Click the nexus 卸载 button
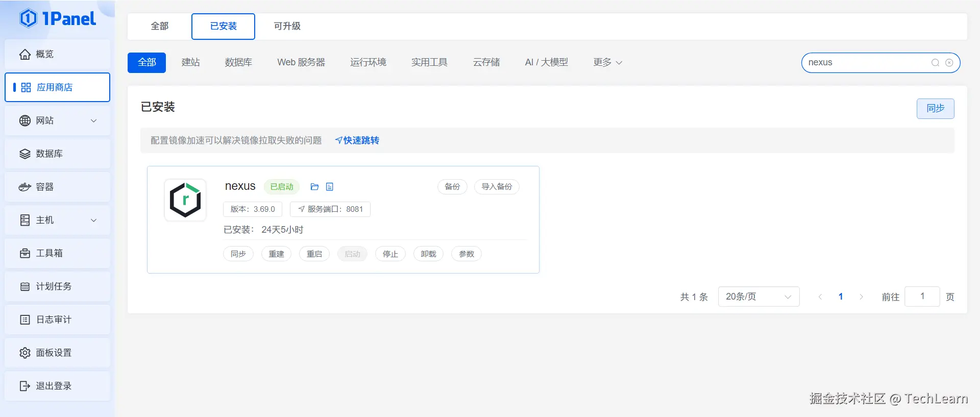The image size is (980, 417). point(428,254)
